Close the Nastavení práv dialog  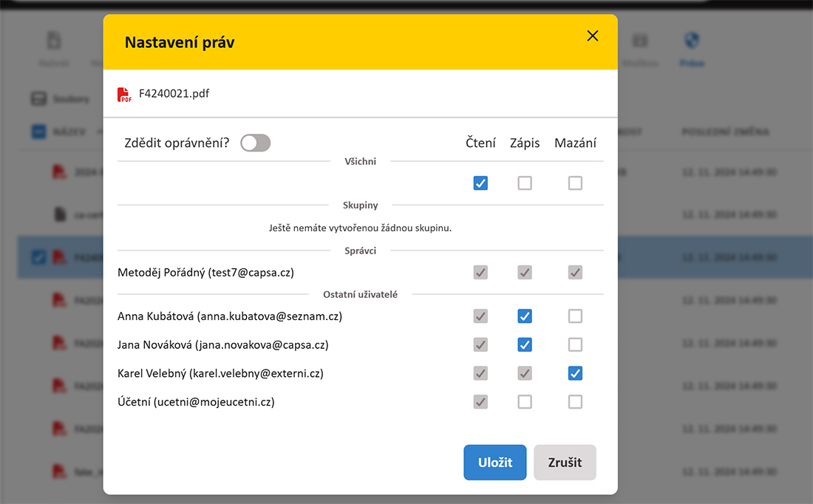(592, 36)
